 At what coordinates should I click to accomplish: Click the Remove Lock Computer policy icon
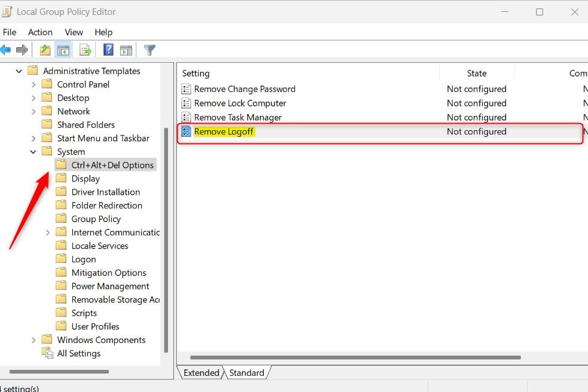tap(187, 103)
